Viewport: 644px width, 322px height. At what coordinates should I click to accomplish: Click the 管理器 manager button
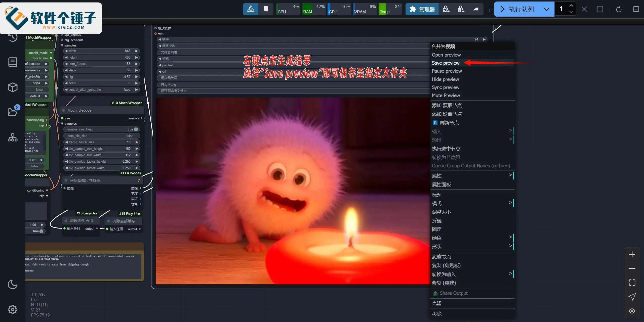422,9
